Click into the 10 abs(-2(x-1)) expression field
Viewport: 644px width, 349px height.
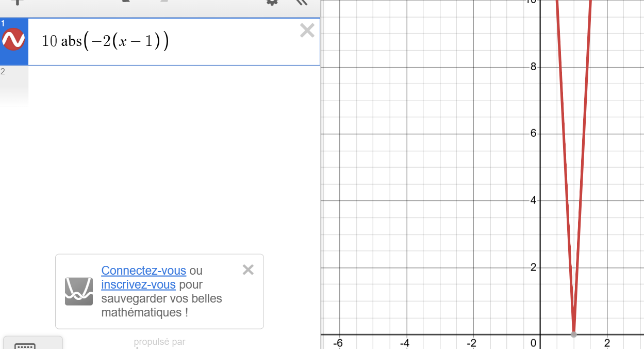point(180,42)
